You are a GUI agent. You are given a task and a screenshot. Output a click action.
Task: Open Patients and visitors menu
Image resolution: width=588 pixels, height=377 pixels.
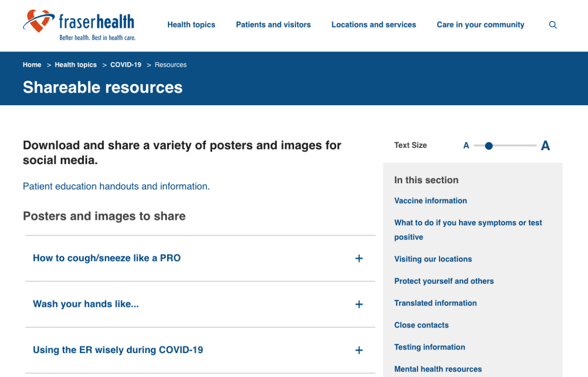(x=273, y=25)
